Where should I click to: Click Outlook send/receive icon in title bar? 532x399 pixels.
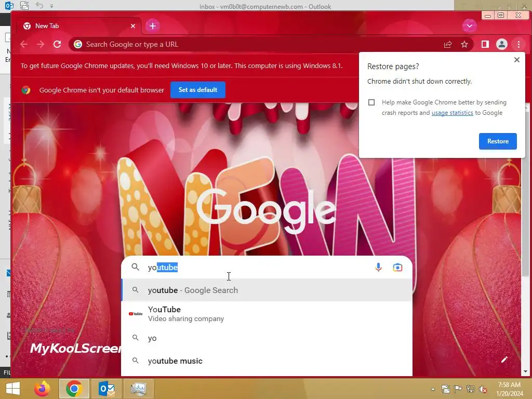24,5
